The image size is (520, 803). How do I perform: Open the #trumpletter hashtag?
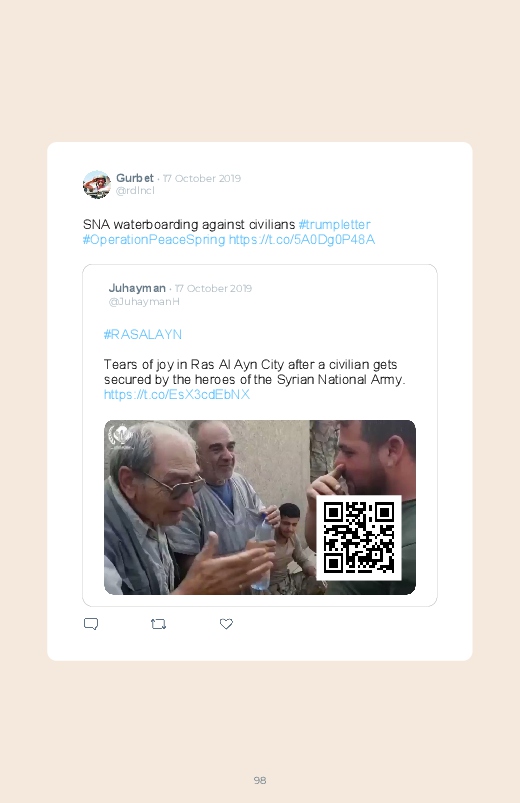point(335,224)
